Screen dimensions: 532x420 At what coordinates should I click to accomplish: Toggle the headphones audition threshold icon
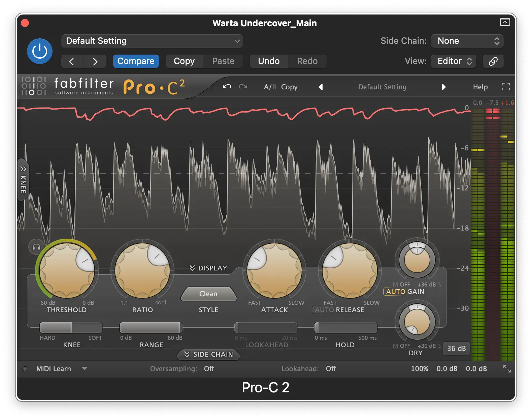[x=36, y=247]
